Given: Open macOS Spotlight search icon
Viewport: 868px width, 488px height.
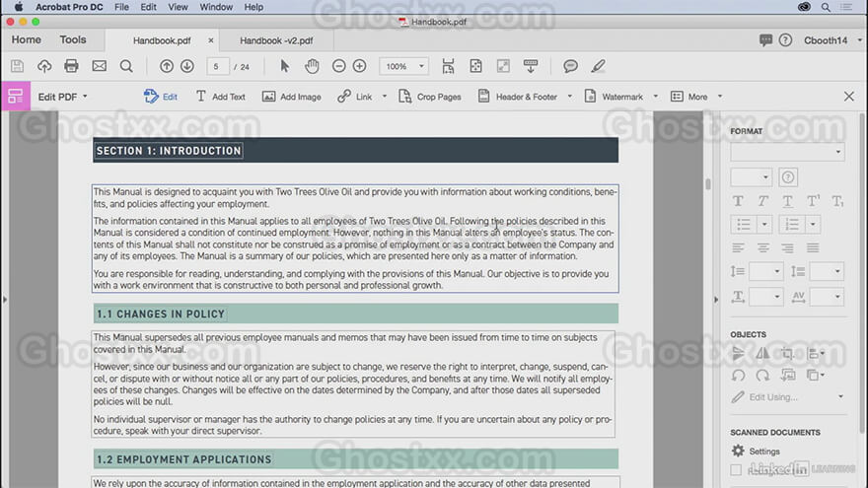Looking at the screenshot, I should pyautogui.click(x=826, y=7).
